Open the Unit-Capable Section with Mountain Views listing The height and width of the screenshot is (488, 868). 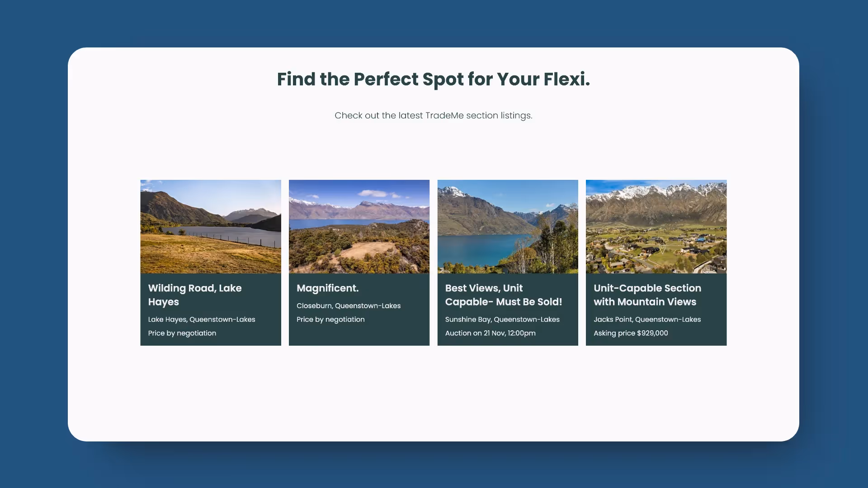tap(656, 262)
